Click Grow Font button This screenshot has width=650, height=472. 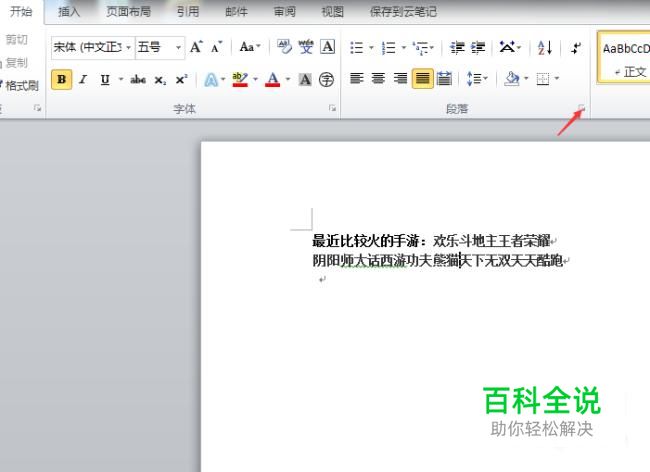click(196, 47)
